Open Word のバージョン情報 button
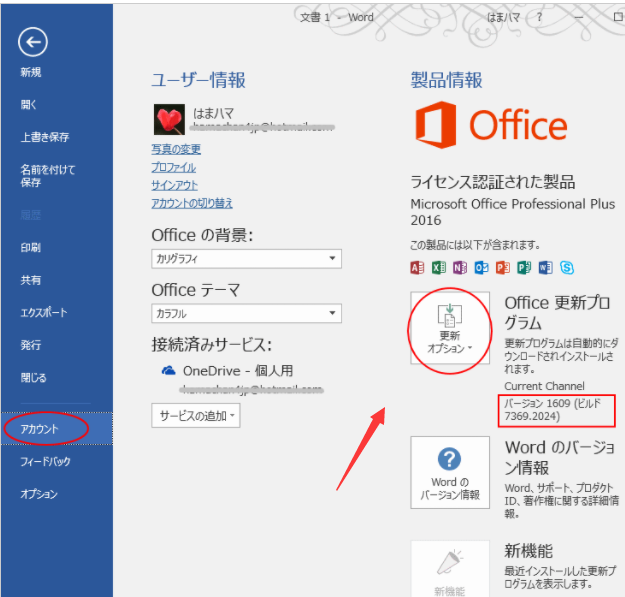Screen dimensions: 625x597 [450, 472]
